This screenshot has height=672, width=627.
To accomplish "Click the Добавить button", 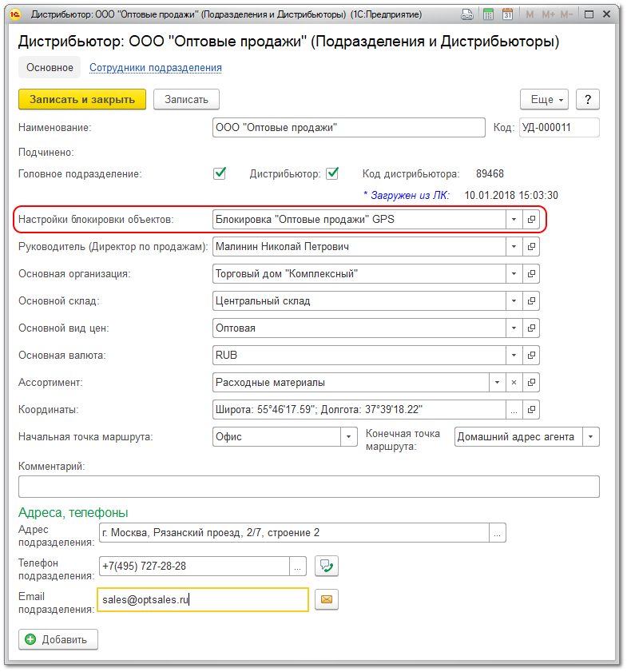I will pyautogui.click(x=58, y=639).
